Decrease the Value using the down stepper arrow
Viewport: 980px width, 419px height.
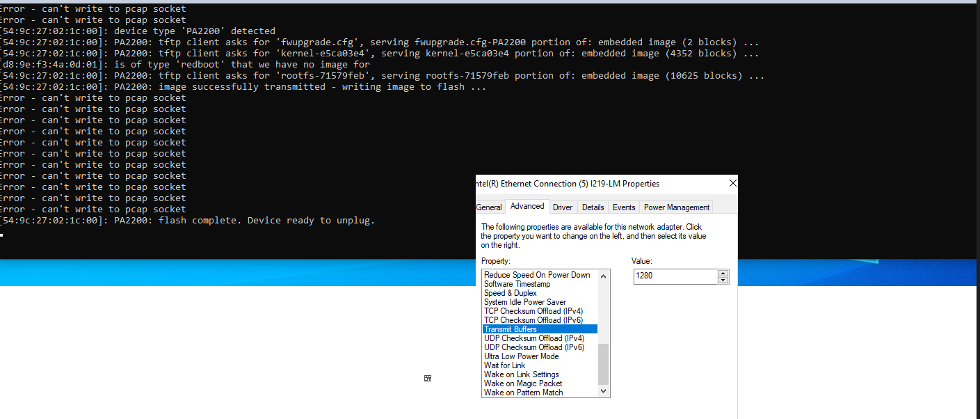point(723,279)
